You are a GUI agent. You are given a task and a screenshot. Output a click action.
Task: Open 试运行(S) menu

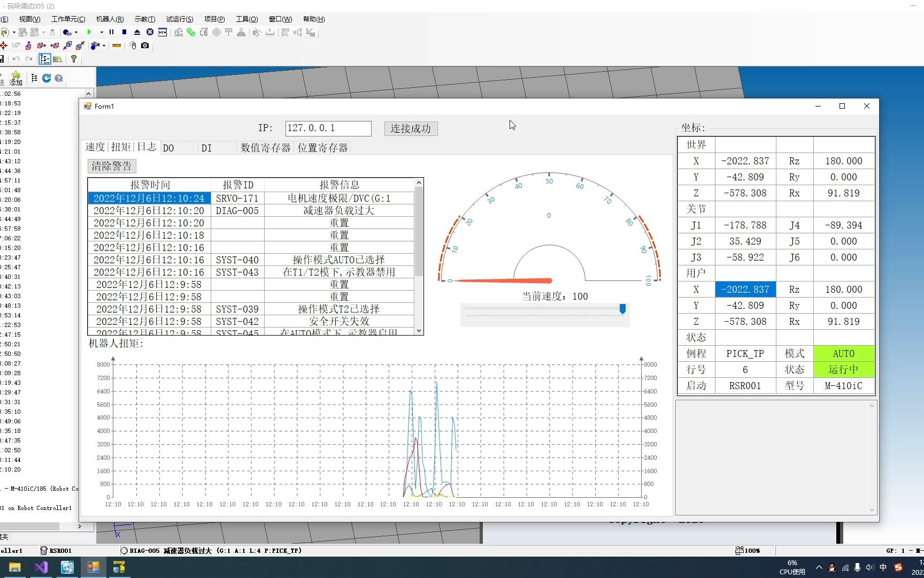point(180,19)
